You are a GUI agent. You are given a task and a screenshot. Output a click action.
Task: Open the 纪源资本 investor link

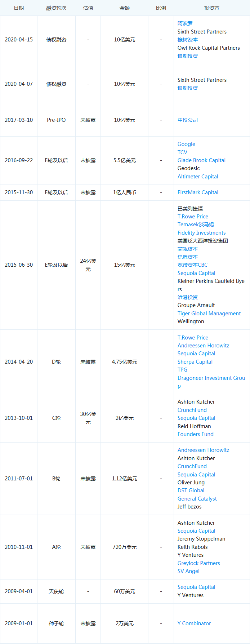tap(187, 257)
